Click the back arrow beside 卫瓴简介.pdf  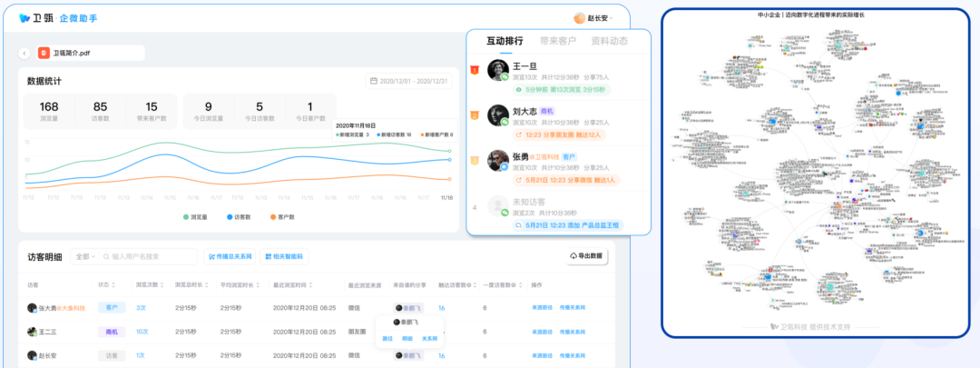point(24,54)
